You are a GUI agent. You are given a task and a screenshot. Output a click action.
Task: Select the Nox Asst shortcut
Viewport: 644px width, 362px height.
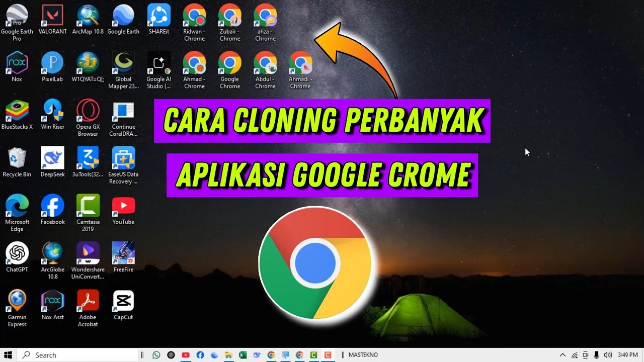52,305
